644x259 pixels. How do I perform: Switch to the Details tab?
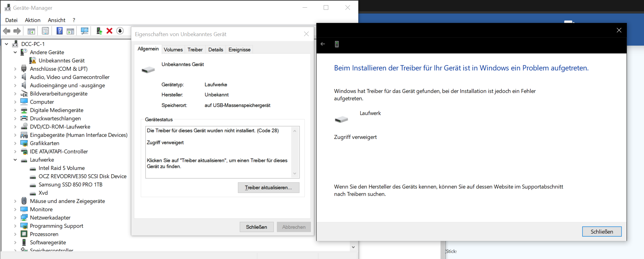[216, 50]
